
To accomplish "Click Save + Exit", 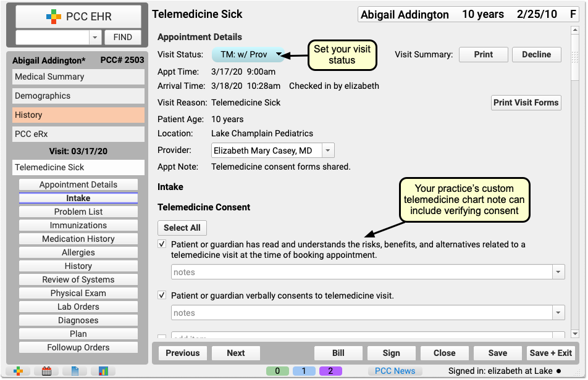I will (551, 353).
